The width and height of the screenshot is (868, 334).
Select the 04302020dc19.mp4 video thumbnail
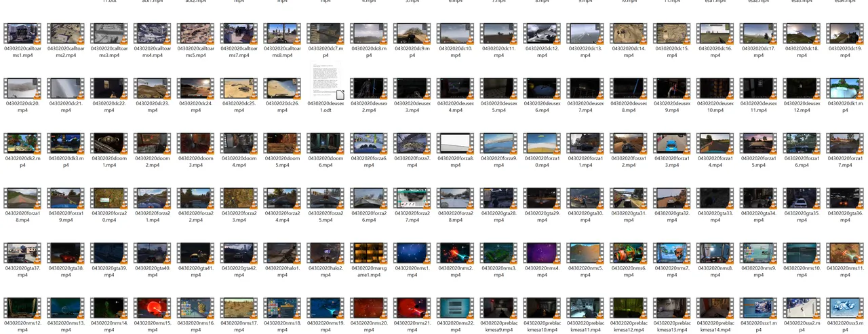(x=845, y=34)
